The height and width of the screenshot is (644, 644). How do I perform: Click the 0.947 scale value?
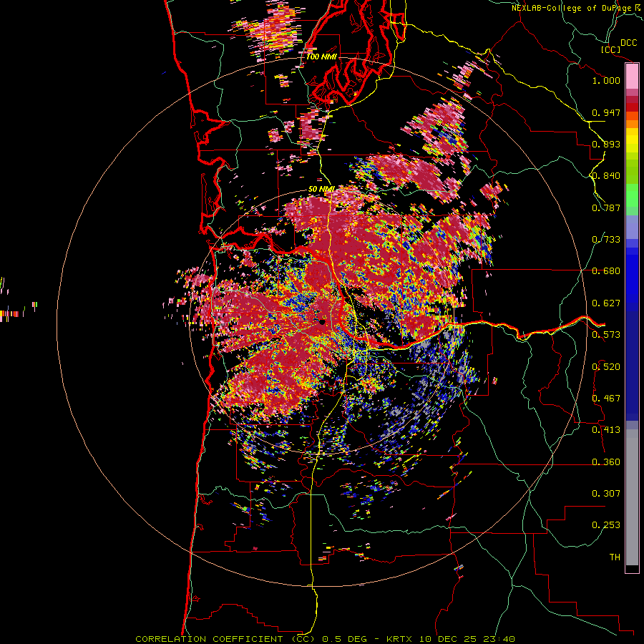coord(606,112)
